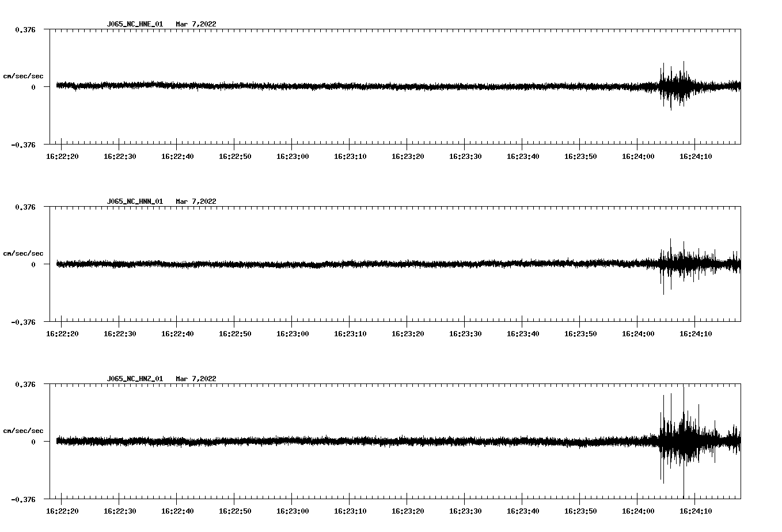
Task: Click the -0.376 lower limit on HNN plot
Action: [x=23, y=322]
